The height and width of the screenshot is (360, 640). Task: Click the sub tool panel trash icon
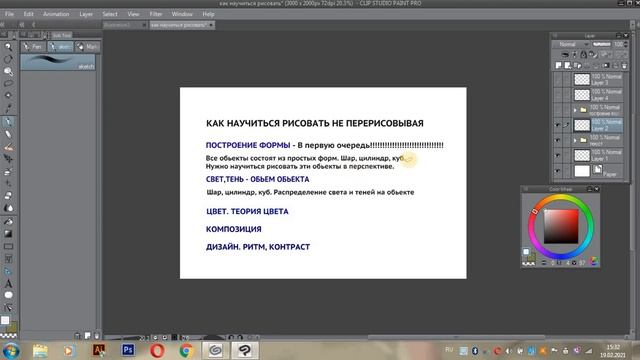coord(97,336)
